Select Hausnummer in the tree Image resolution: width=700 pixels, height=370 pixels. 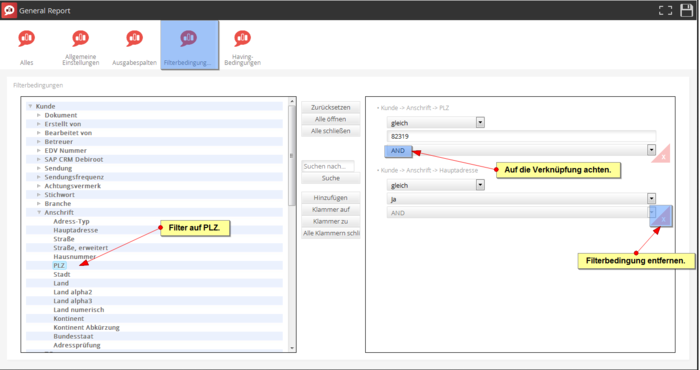tap(75, 257)
